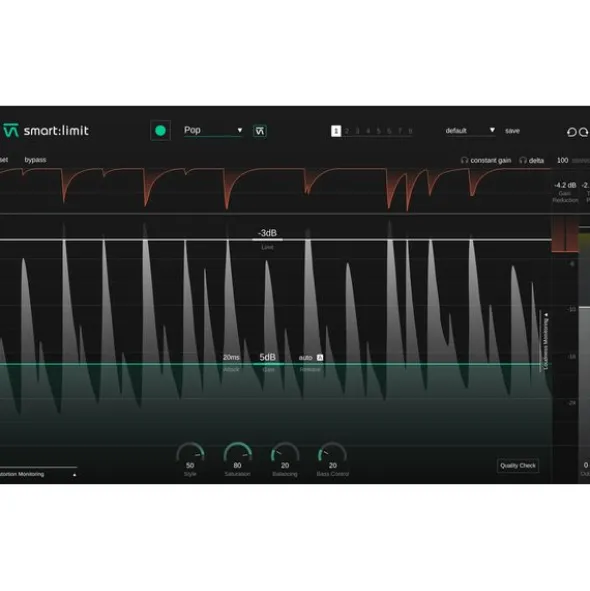The width and height of the screenshot is (590, 591).
Task: Click the sonible profile icon beside Pop
Action: (260, 131)
